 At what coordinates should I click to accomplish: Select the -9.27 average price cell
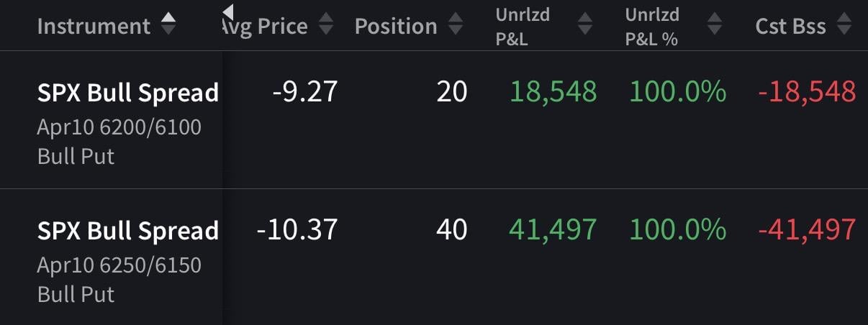coord(305,91)
